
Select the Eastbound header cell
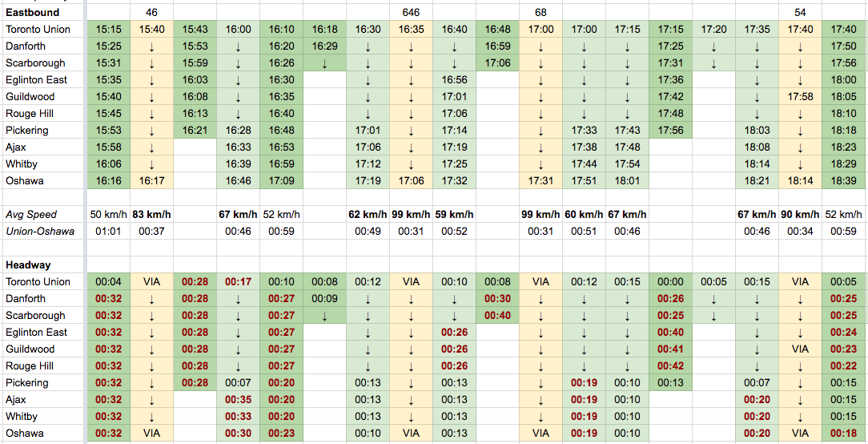tap(43, 12)
